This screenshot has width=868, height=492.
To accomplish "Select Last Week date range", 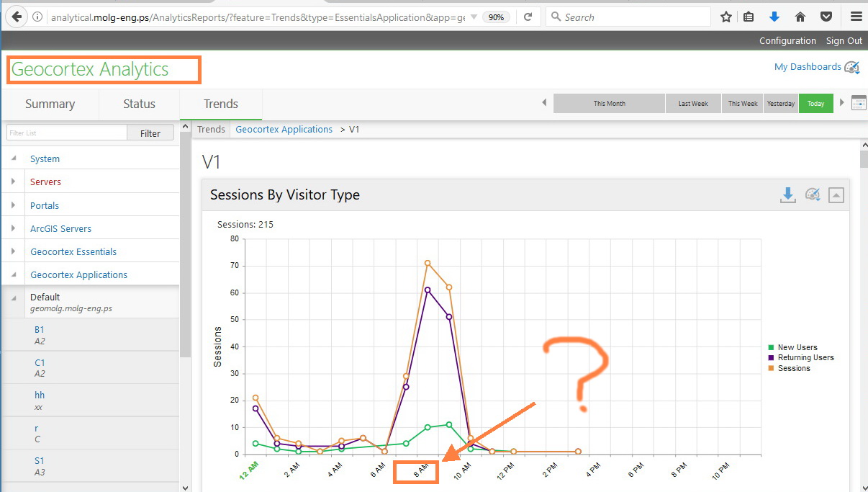I will point(693,103).
